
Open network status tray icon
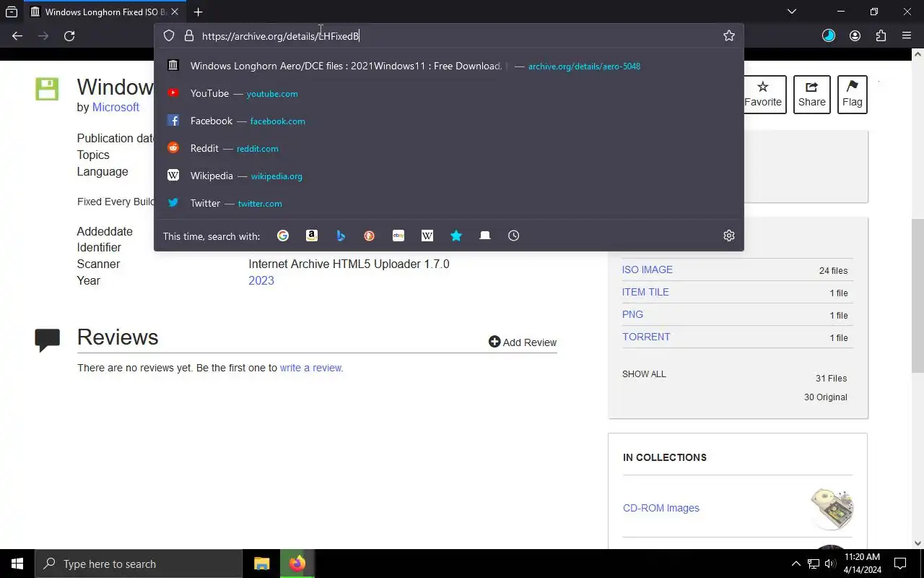tap(814, 564)
